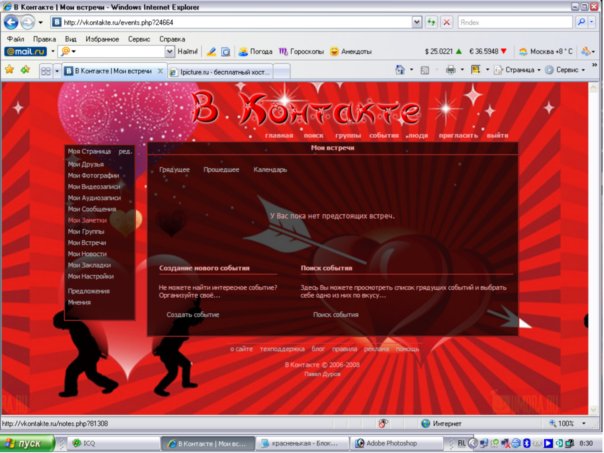Click the yellow research icon before Страница
This screenshot has height=453, width=604.
tap(476, 70)
